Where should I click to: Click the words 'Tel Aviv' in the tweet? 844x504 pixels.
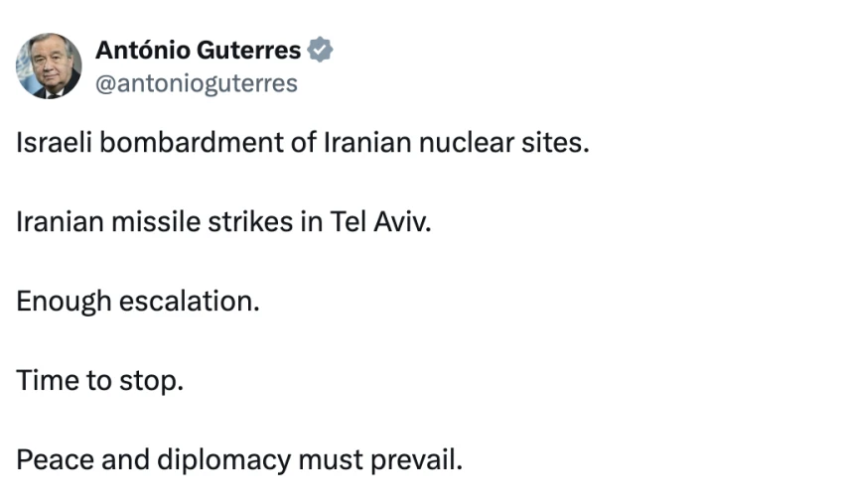(379, 221)
